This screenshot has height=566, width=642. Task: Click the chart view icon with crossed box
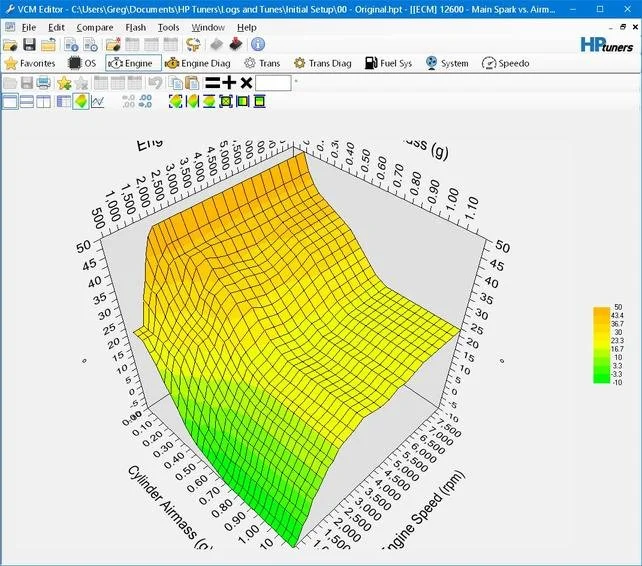tap(226, 102)
